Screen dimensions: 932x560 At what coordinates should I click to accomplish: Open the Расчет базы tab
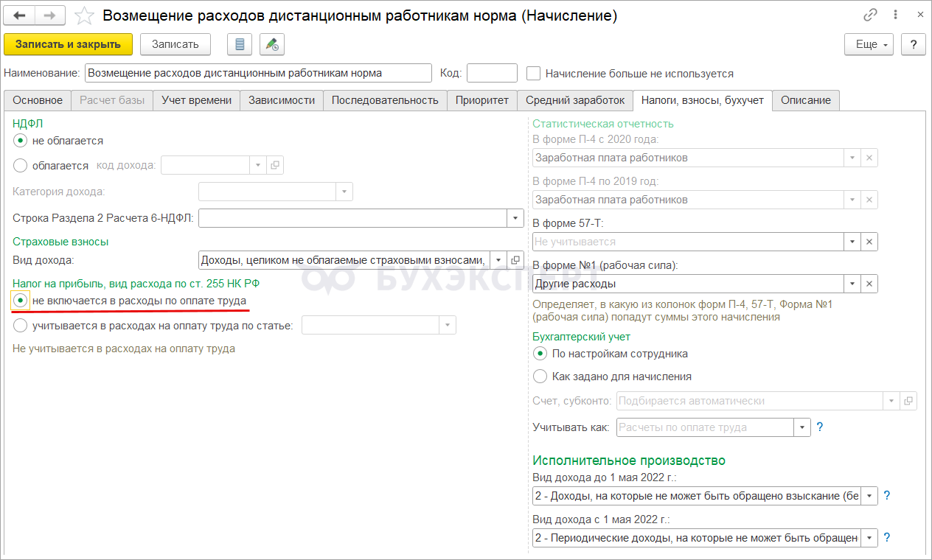click(x=113, y=100)
